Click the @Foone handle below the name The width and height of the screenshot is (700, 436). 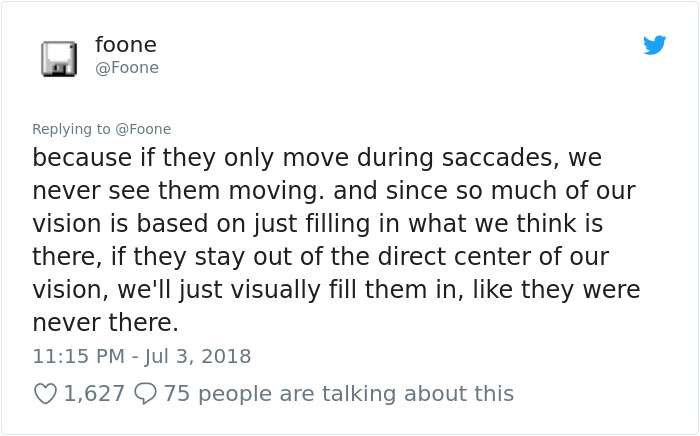click(126, 68)
